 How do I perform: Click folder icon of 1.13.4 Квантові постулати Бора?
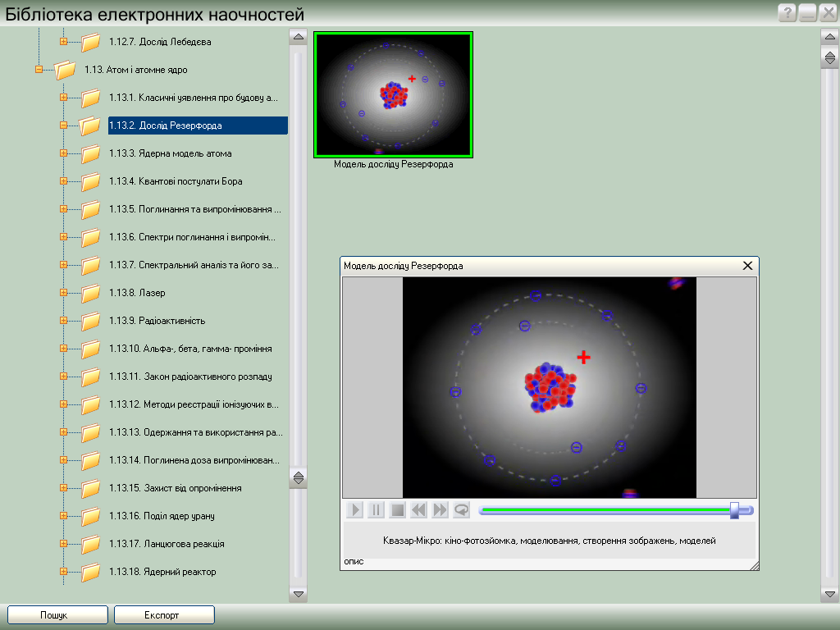90,181
